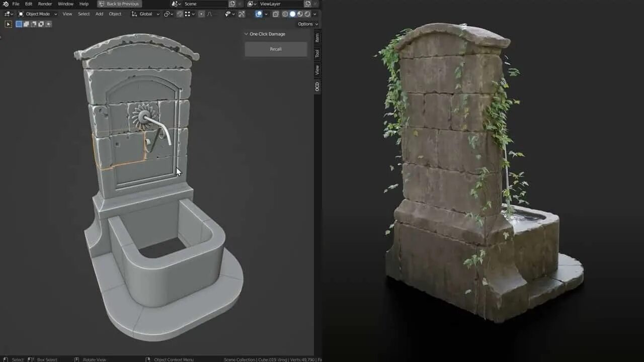The width and height of the screenshot is (644, 362).
Task: Open the Object Mode dropdown
Action: (38, 14)
